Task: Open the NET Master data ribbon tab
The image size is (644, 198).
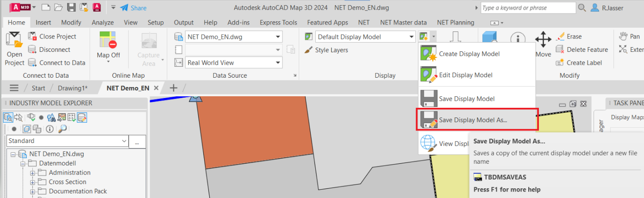Action: tap(403, 22)
